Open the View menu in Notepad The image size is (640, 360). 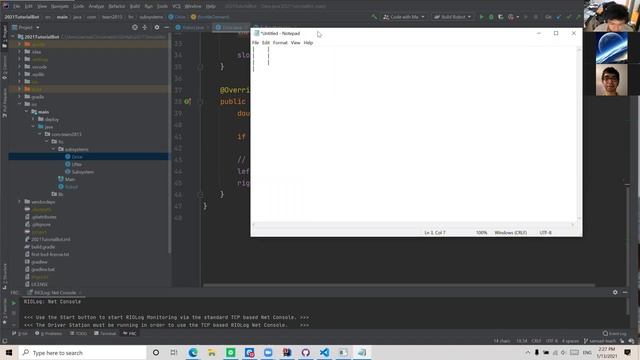coord(296,42)
